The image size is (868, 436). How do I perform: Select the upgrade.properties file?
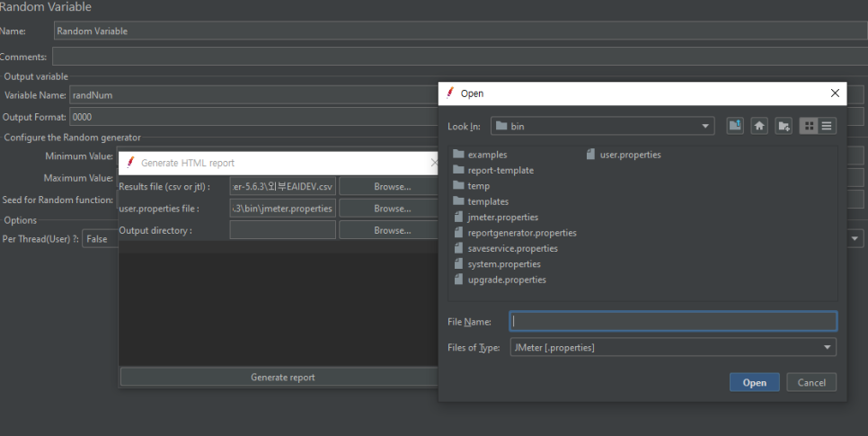(500, 280)
